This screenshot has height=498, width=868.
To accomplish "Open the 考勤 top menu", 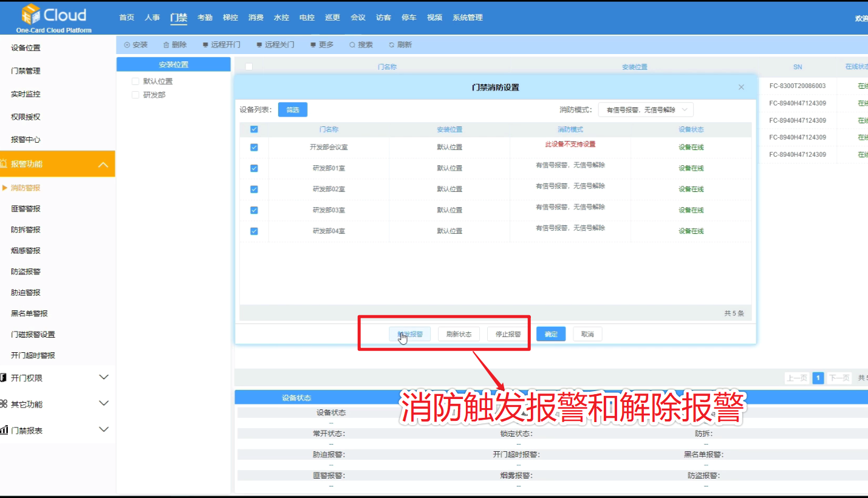I will [x=205, y=18].
